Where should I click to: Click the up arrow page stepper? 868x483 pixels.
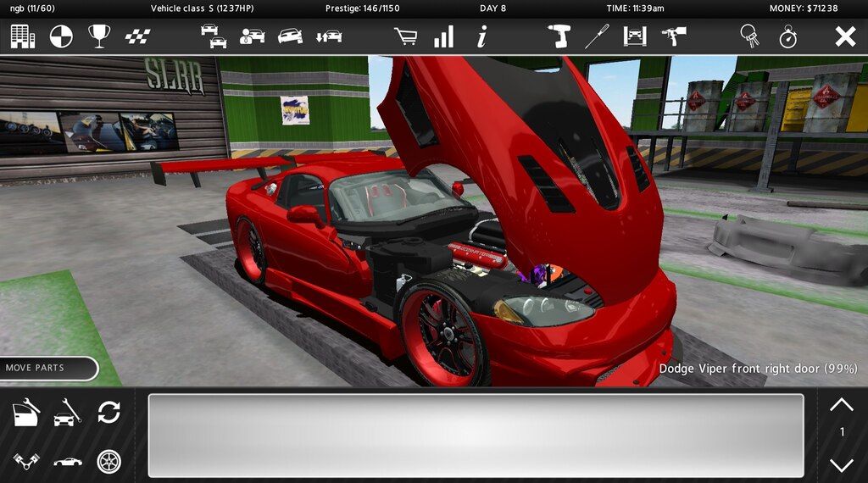[x=842, y=404]
